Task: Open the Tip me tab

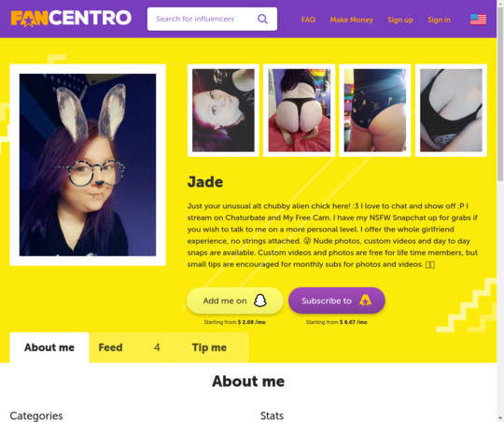Action: click(209, 347)
